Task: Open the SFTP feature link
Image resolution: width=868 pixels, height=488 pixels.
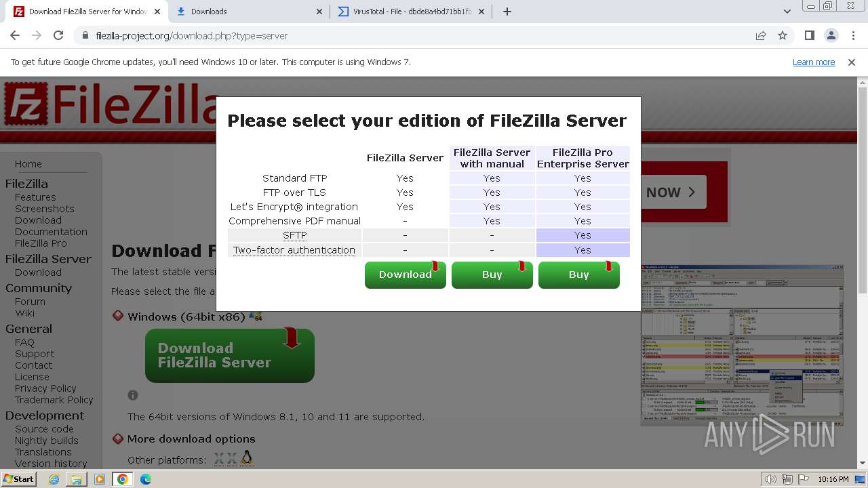Action: pyautogui.click(x=295, y=235)
